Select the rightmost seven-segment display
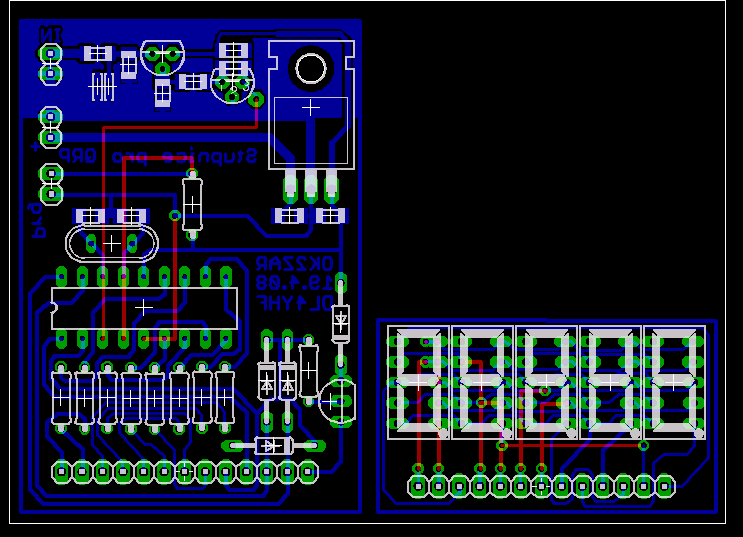Image resolution: width=743 pixels, height=537 pixels. tap(674, 382)
